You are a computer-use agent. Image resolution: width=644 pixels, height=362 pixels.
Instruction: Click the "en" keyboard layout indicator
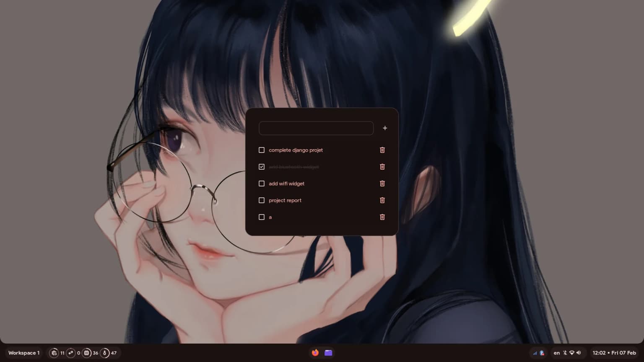click(x=557, y=353)
